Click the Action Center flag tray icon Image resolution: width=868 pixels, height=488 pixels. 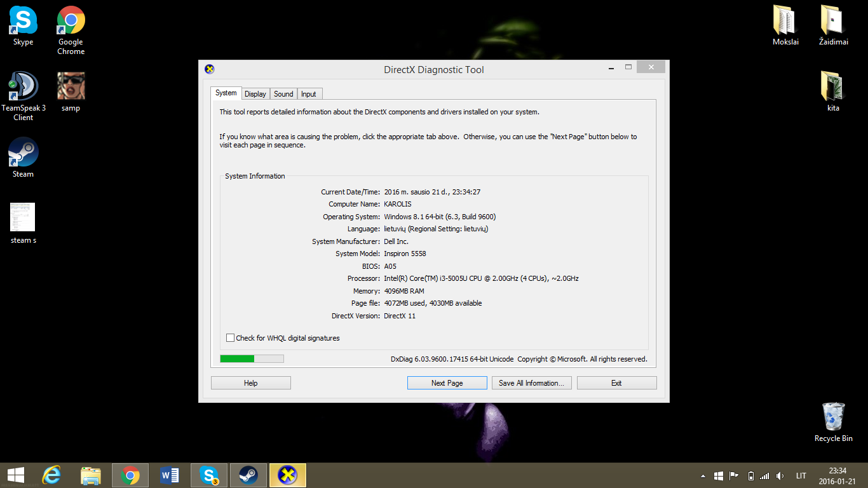coord(734,476)
